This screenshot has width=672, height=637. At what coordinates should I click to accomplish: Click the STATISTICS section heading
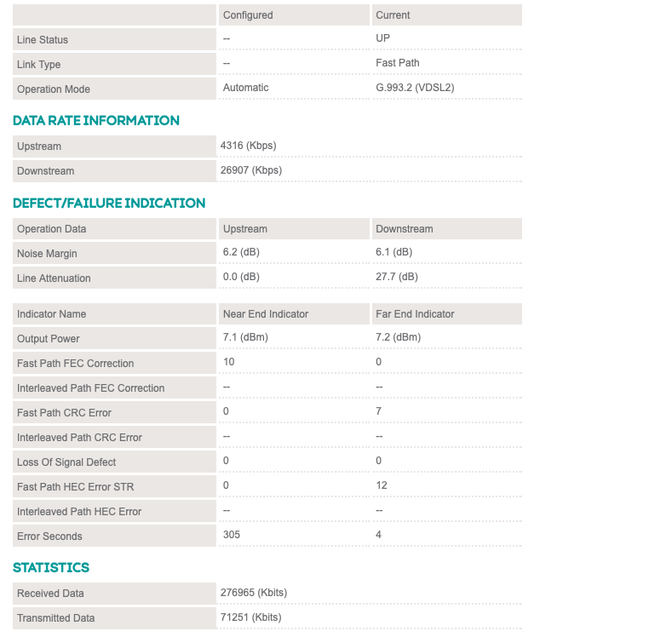coord(51,568)
